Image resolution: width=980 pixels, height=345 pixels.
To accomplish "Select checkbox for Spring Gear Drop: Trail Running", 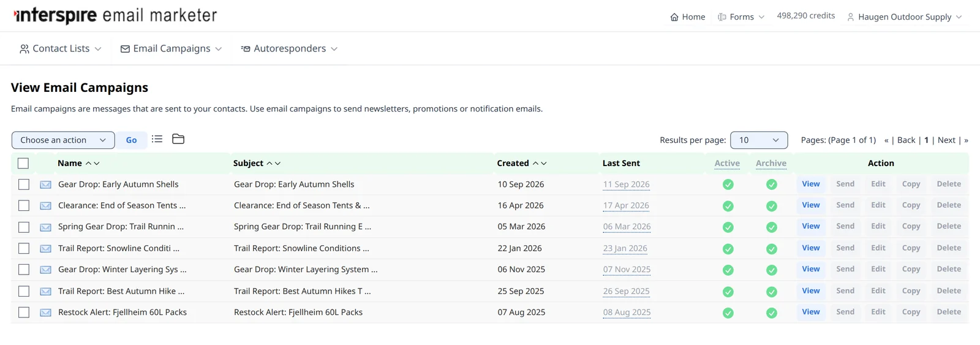I will (x=23, y=227).
